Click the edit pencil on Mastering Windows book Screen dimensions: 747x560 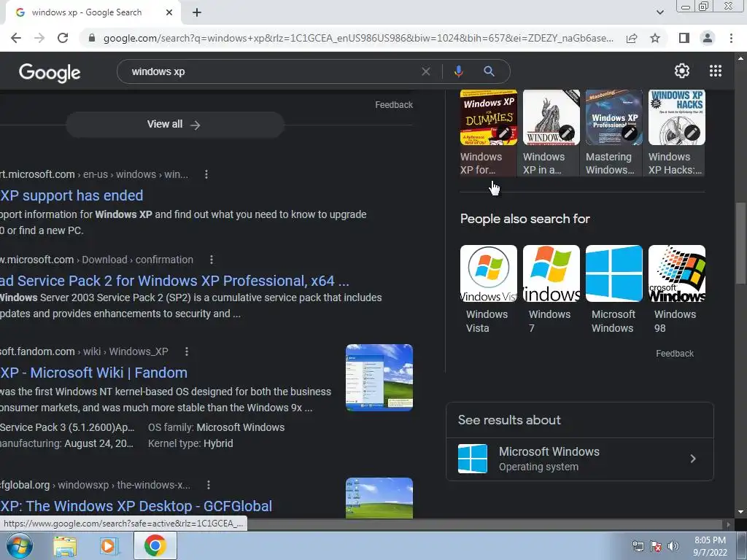630,133
